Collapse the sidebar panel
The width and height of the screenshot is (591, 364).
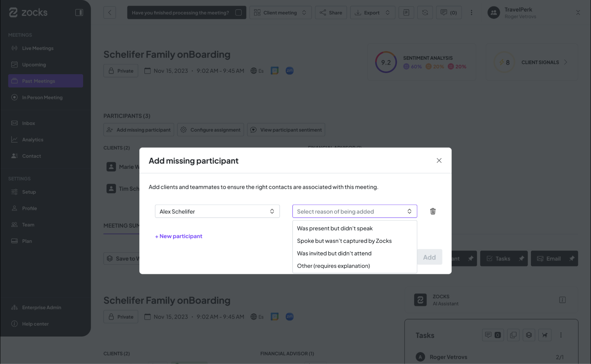pos(79,12)
